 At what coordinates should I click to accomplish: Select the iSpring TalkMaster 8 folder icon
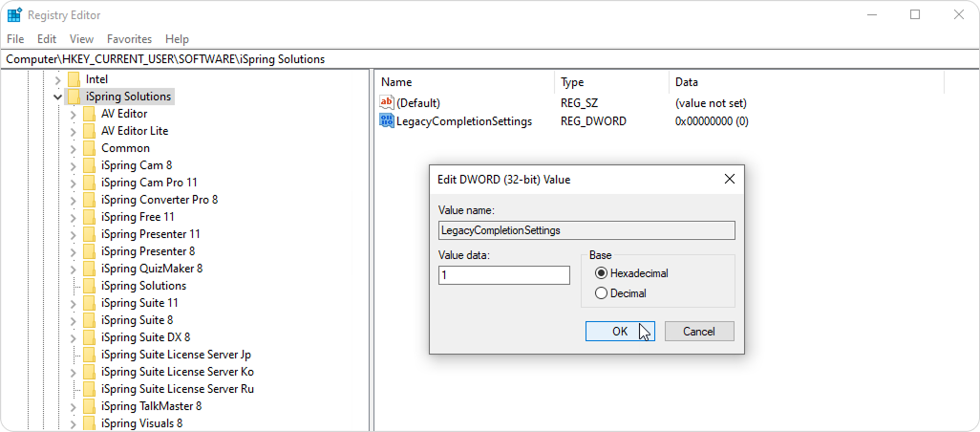tap(90, 406)
